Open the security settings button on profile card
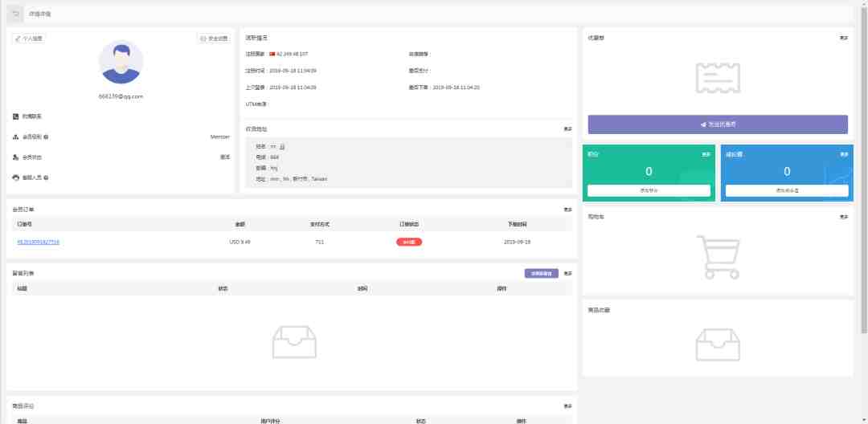The height and width of the screenshot is (424, 868). (214, 39)
